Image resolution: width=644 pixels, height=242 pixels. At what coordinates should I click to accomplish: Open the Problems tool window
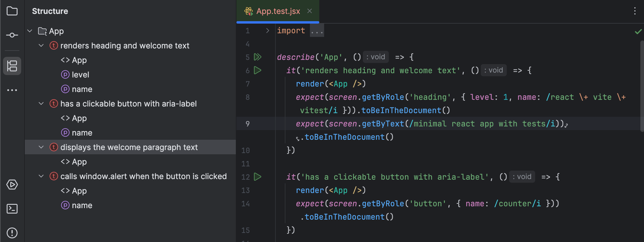[12, 233]
